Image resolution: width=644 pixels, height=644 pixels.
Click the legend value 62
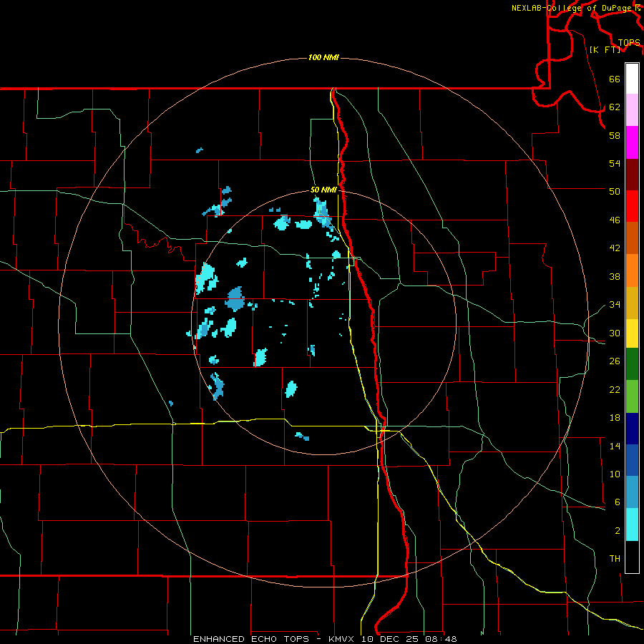tap(615, 107)
